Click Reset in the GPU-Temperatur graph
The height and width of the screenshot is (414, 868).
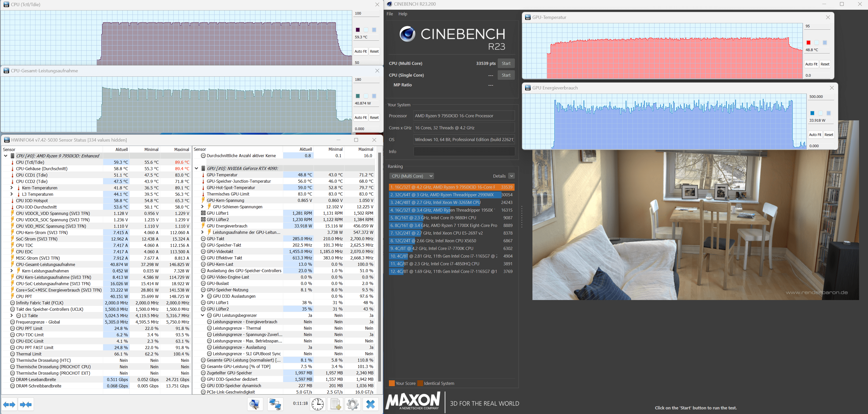(825, 64)
